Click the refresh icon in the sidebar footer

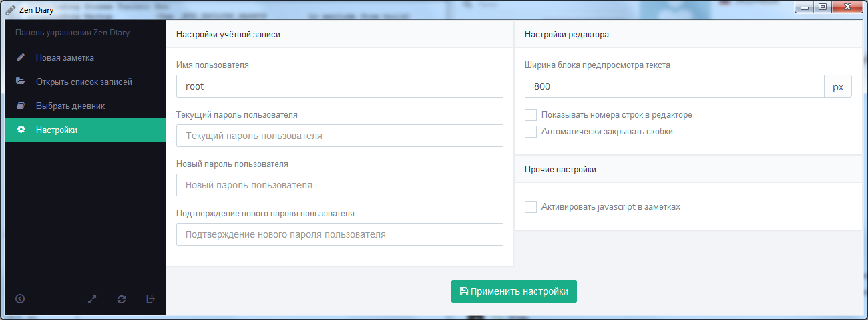(x=122, y=299)
